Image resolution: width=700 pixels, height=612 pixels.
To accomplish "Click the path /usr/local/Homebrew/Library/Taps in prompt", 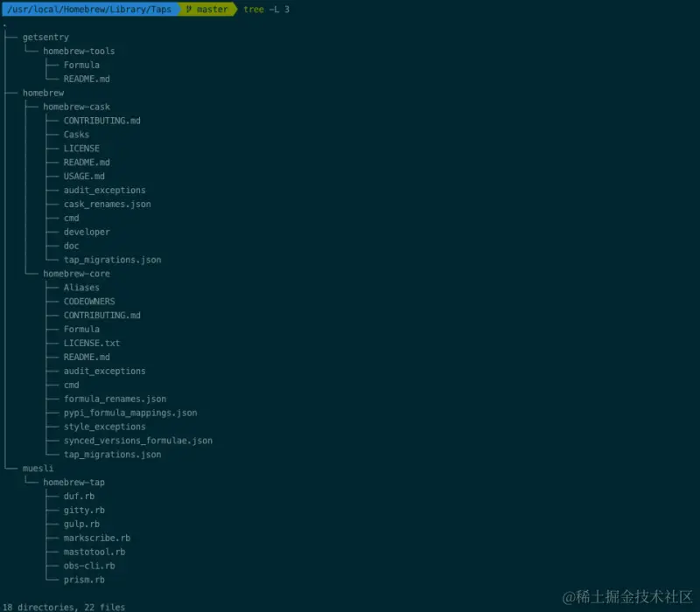I will click(x=89, y=10).
